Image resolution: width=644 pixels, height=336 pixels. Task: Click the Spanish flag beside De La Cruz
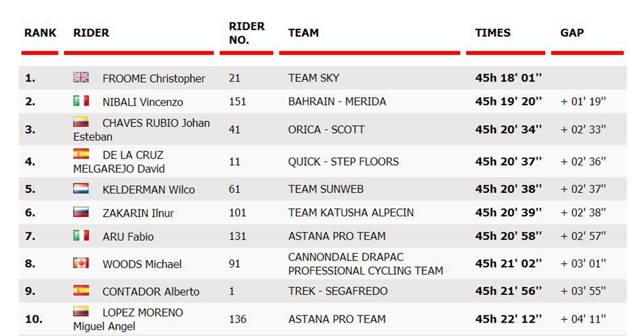point(81,155)
